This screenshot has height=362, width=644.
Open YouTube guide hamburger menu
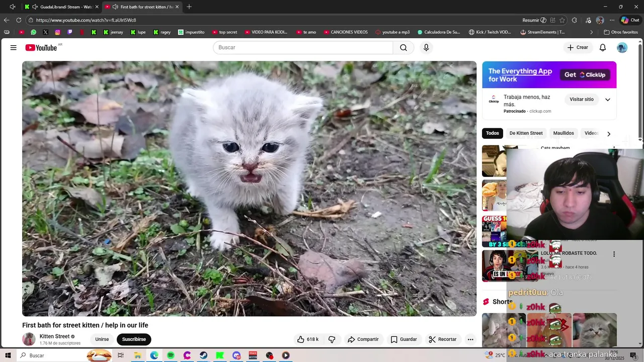point(14,47)
